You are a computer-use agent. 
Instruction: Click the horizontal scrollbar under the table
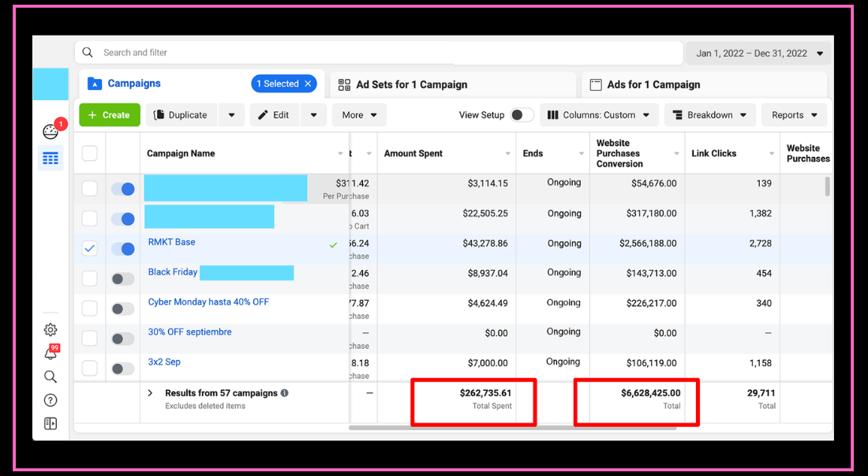pyautogui.click(x=512, y=428)
